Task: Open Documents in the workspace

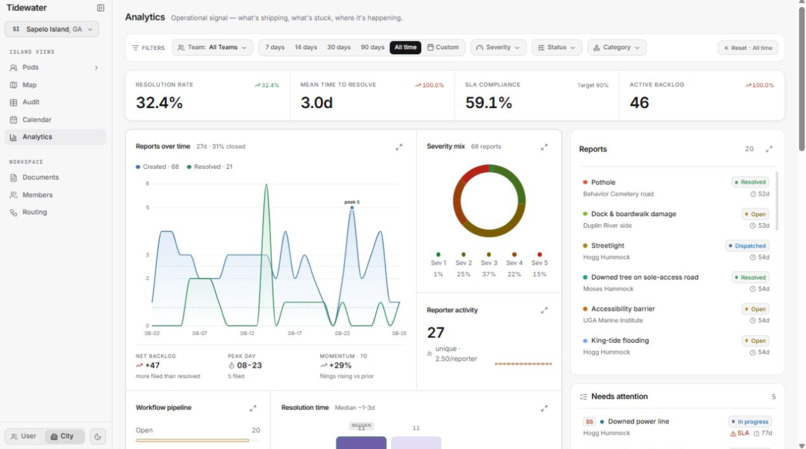Action: click(55, 177)
